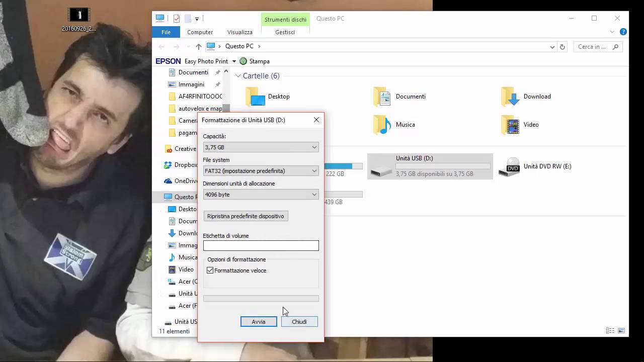
Task: Select OneDrive in the sidebar
Action: [180, 181]
